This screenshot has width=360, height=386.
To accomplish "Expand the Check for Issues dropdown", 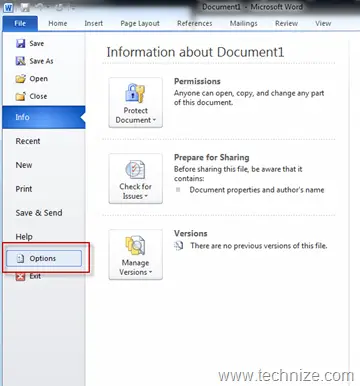I will (x=136, y=179).
